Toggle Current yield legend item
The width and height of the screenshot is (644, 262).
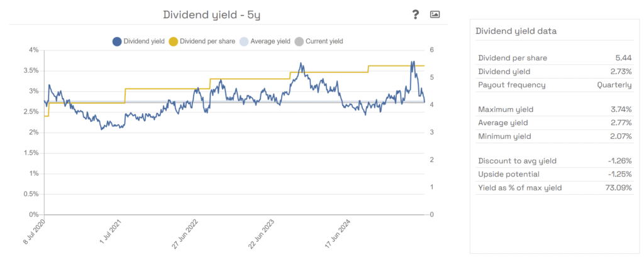pyautogui.click(x=319, y=41)
